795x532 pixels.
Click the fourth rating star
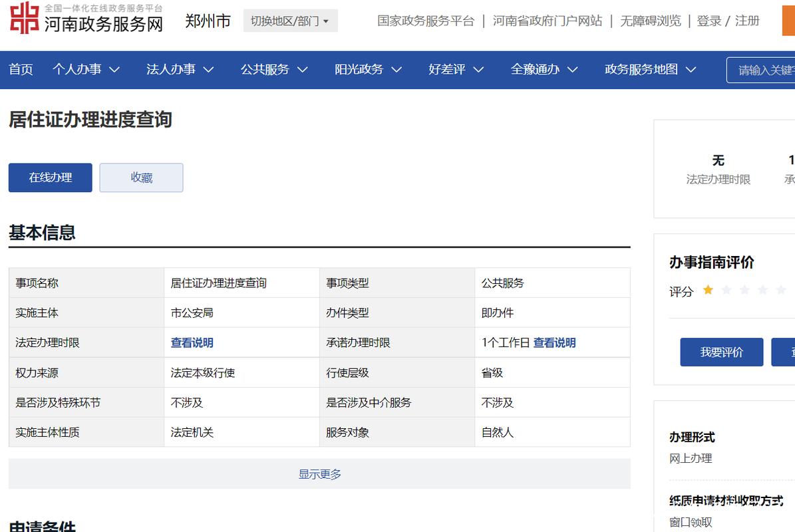point(763,290)
